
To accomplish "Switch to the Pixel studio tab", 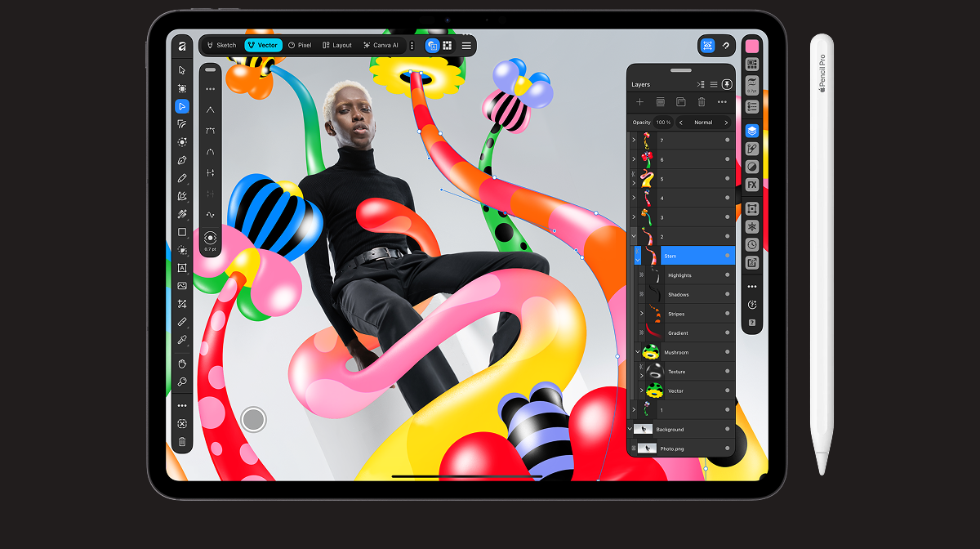I will coord(300,46).
